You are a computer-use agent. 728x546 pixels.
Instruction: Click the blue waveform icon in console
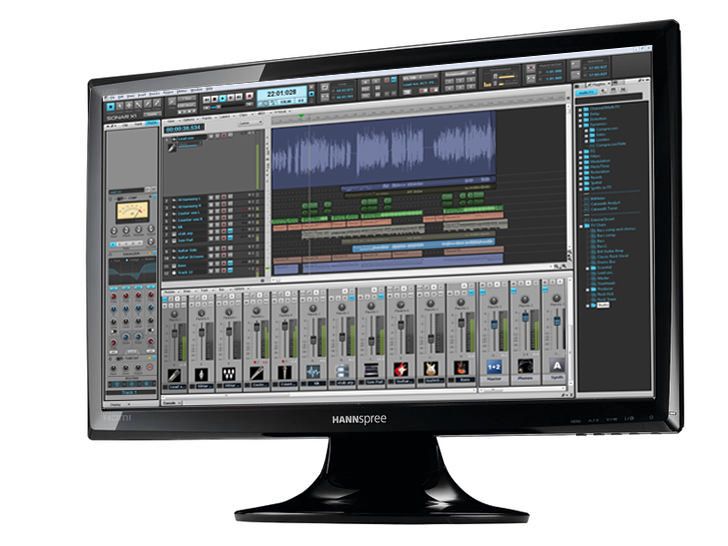point(313,371)
